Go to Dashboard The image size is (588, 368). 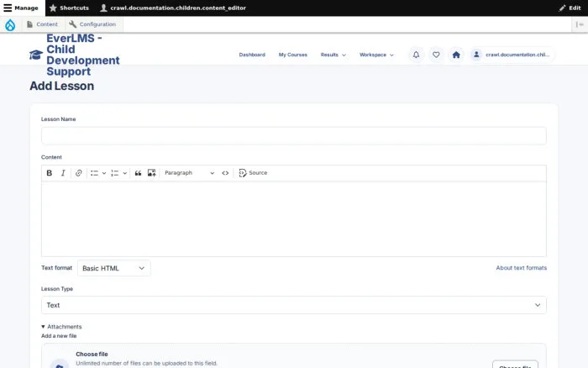click(x=252, y=55)
